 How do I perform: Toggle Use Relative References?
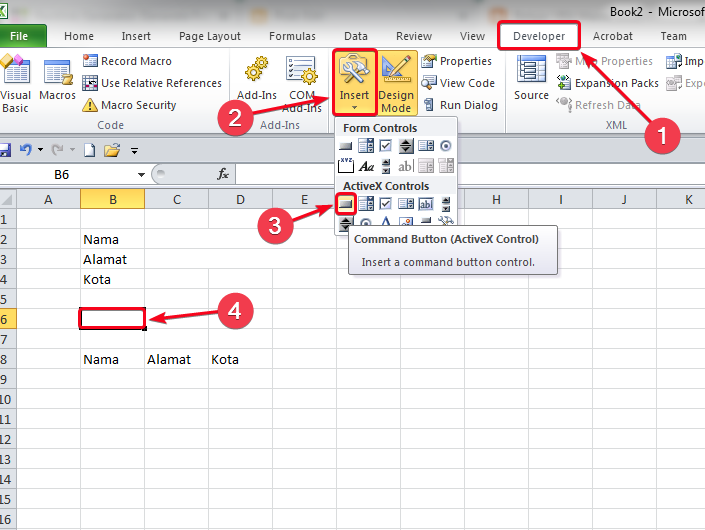(152, 83)
